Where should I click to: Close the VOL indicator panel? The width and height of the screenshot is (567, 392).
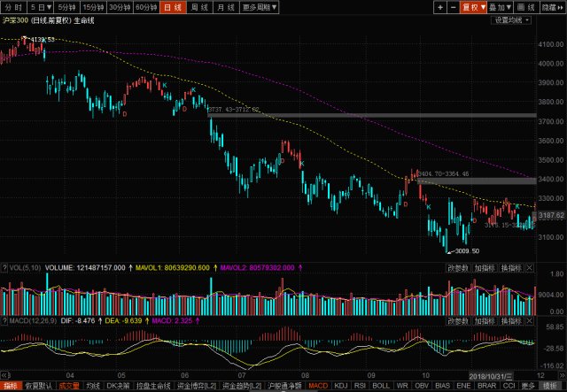click(x=530, y=268)
